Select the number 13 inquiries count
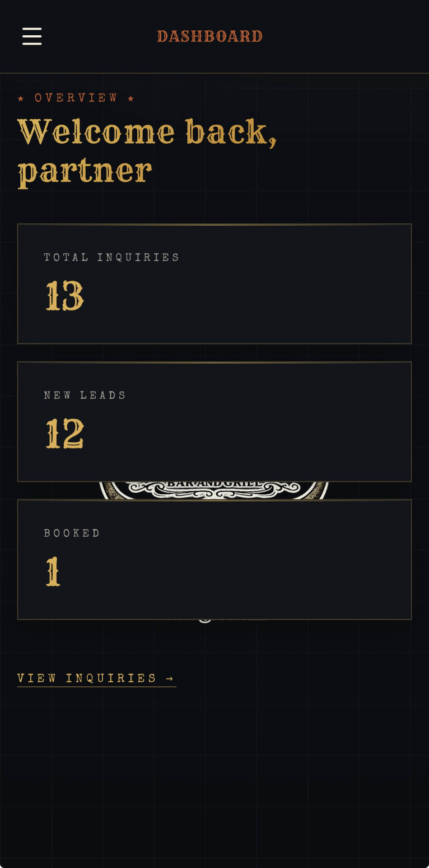Image resolution: width=429 pixels, height=868 pixels. click(65, 296)
